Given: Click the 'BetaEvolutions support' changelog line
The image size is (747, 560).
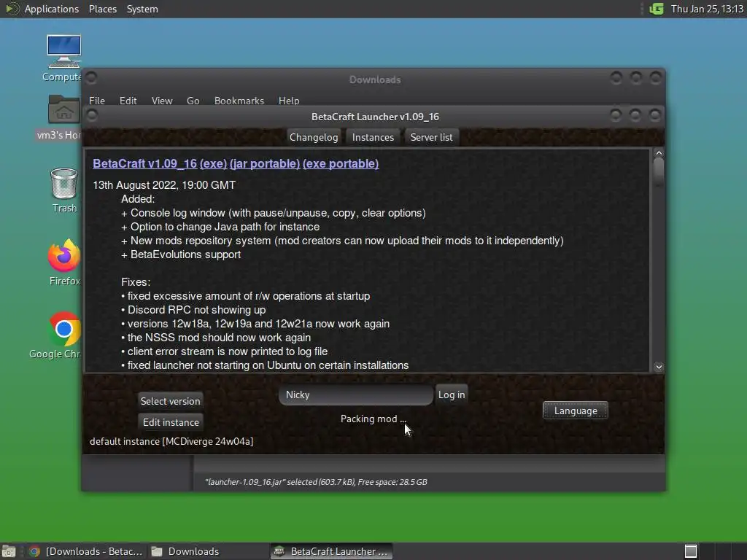Looking at the screenshot, I should click(x=181, y=254).
